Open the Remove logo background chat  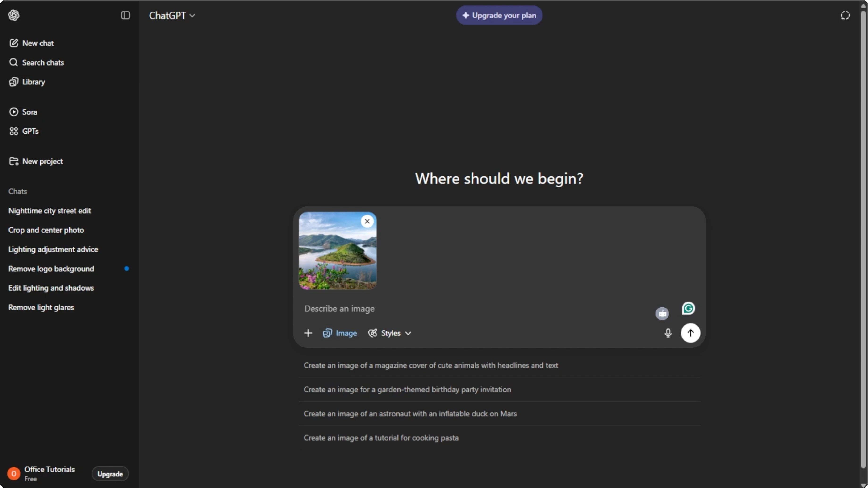(x=51, y=269)
